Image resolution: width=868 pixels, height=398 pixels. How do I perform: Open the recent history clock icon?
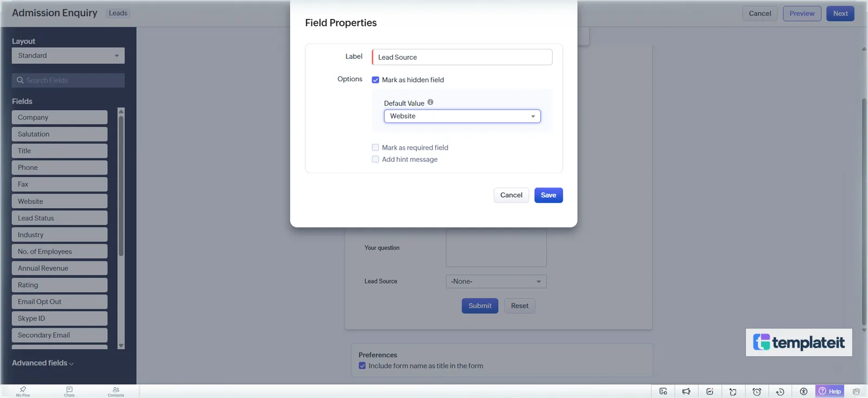click(780, 391)
